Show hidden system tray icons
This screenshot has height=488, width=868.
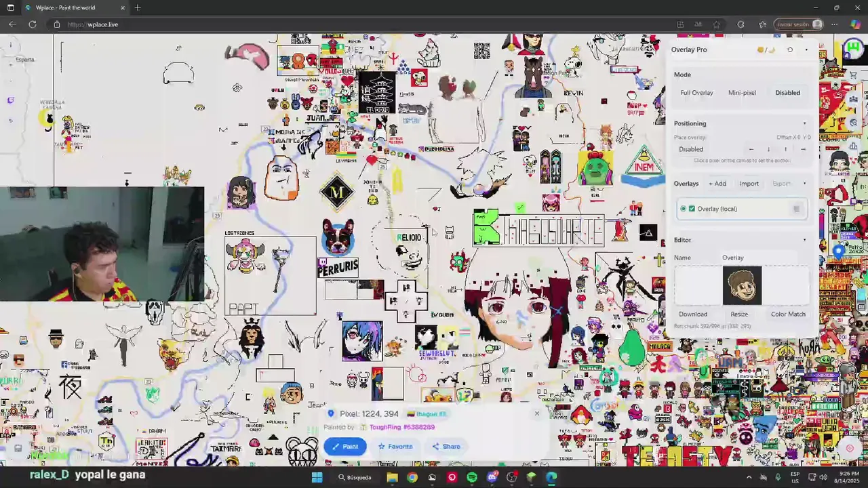coord(749,477)
